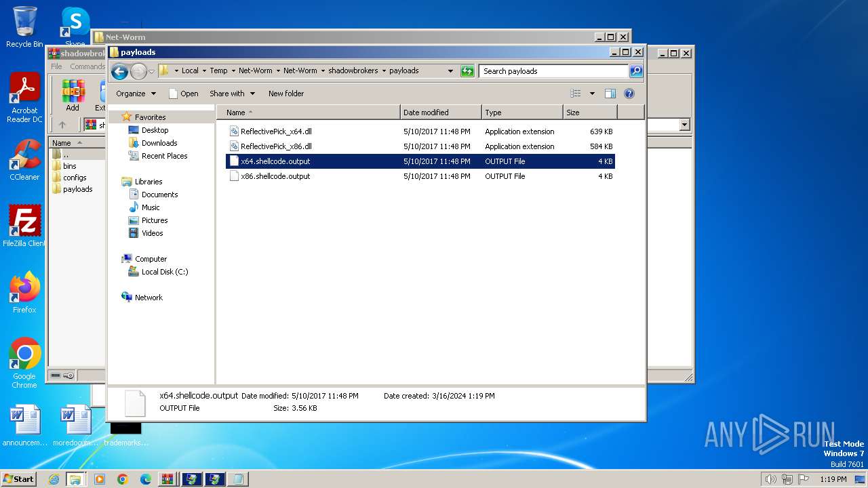Open Start menu
Image resolution: width=868 pixels, height=488 pixels.
click(18, 479)
